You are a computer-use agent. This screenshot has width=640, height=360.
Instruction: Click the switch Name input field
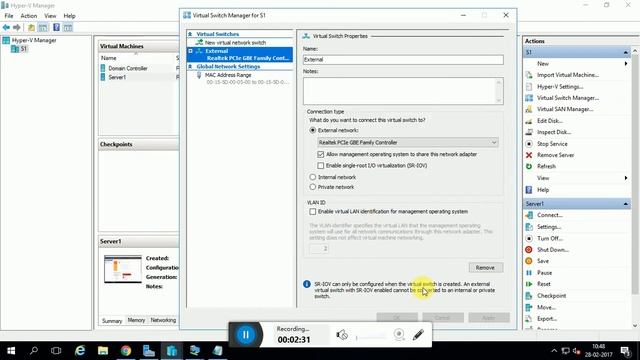click(403, 60)
